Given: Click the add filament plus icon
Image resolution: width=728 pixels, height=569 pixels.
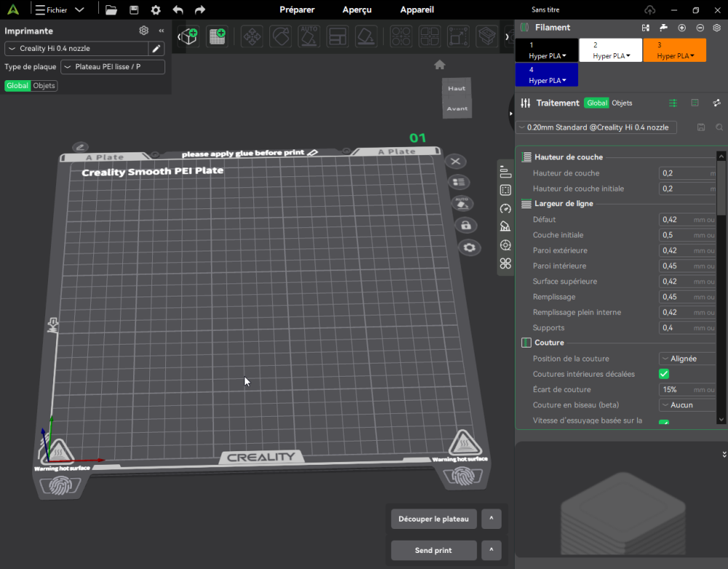Looking at the screenshot, I should pyautogui.click(x=681, y=28).
